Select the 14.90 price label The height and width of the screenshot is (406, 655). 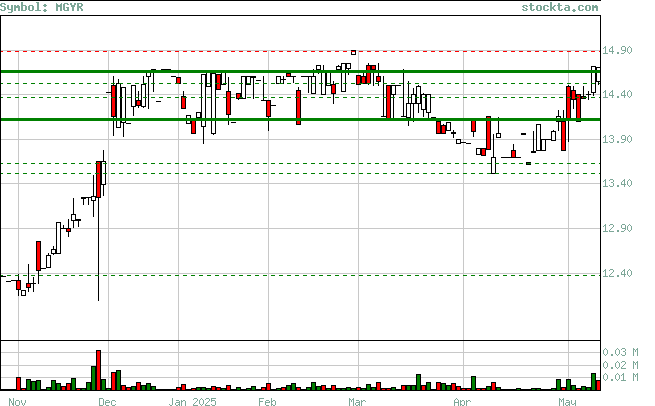click(617, 51)
